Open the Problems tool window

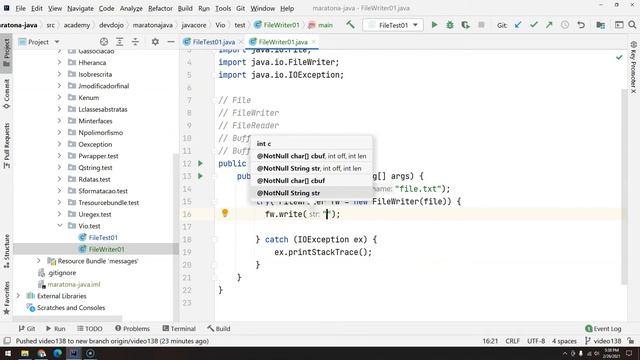[x=132, y=329]
